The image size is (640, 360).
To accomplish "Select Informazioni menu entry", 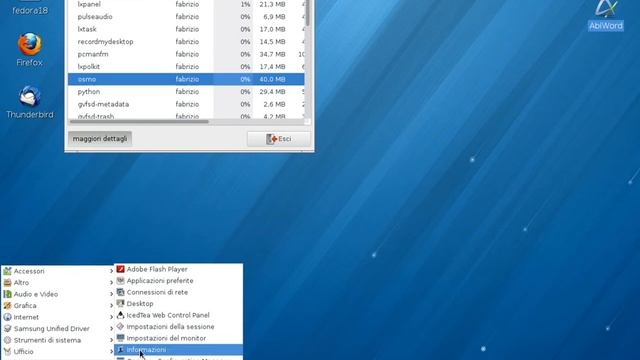I will tap(178, 349).
